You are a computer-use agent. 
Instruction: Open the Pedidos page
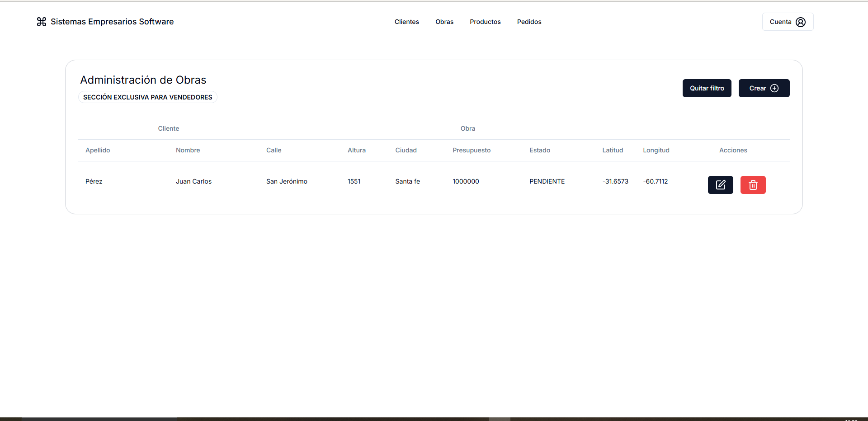pyautogui.click(x=529, y=22)
